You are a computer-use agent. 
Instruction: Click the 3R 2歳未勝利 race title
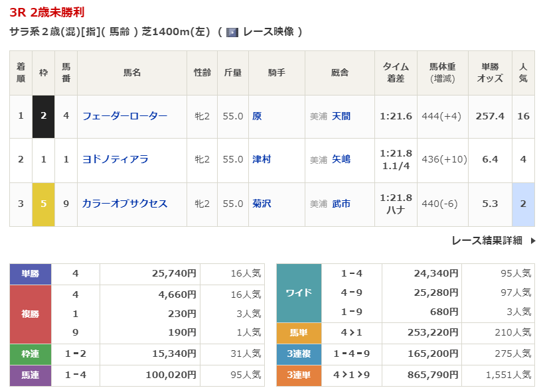click(x=47, y=13)
